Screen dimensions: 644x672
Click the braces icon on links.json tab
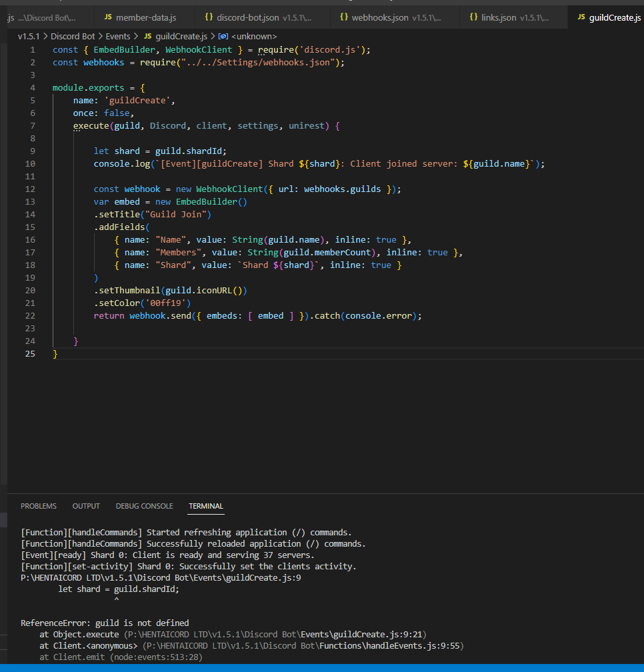473,17
